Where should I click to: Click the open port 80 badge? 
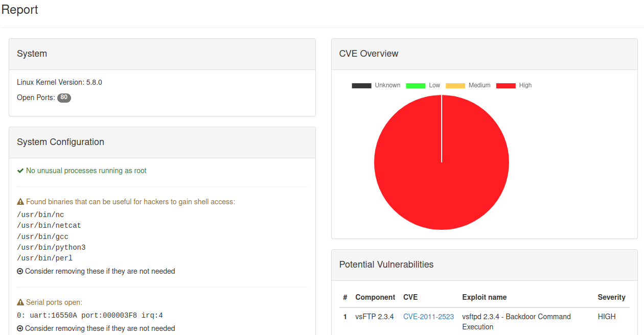pyautogui.click(x=64, y=98)
